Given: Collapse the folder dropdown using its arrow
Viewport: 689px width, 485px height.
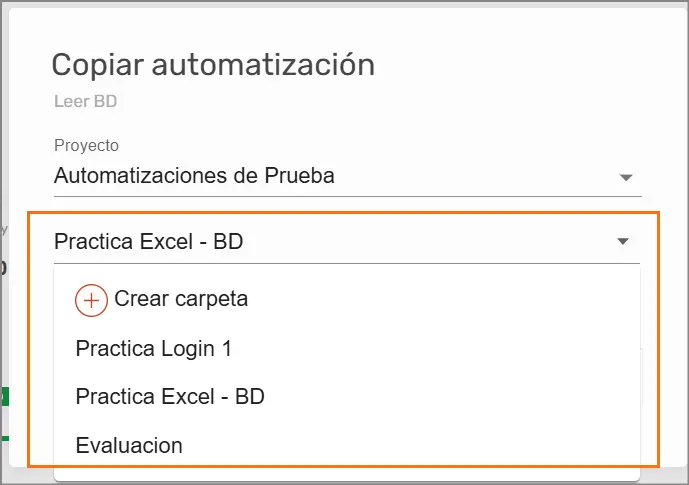Looking at the screenshot, I should point(622,241).
